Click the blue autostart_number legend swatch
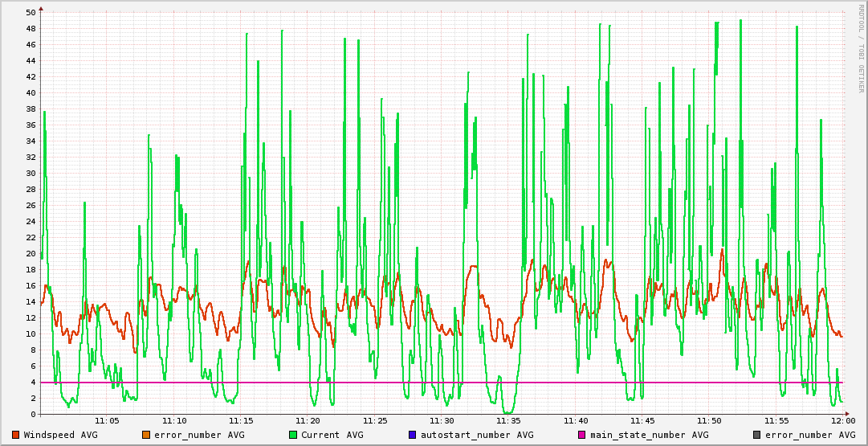 [x=413, y=435]
